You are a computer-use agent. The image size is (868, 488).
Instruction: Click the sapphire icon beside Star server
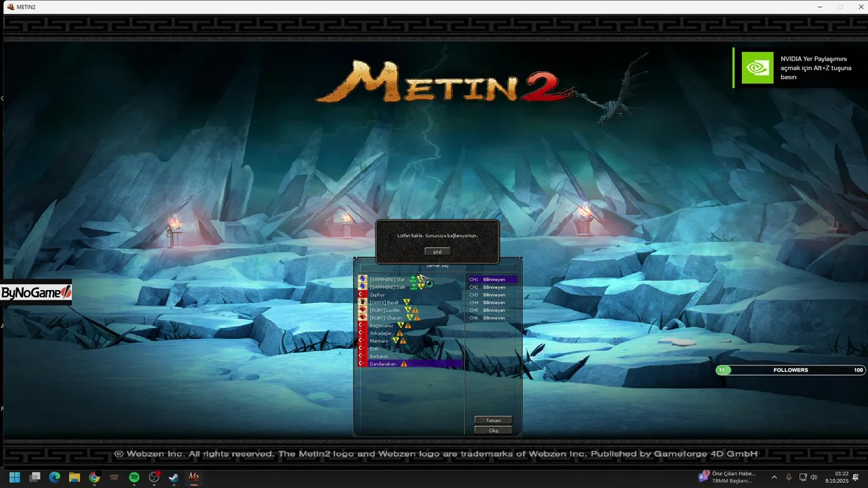click(x=363, y=279)
